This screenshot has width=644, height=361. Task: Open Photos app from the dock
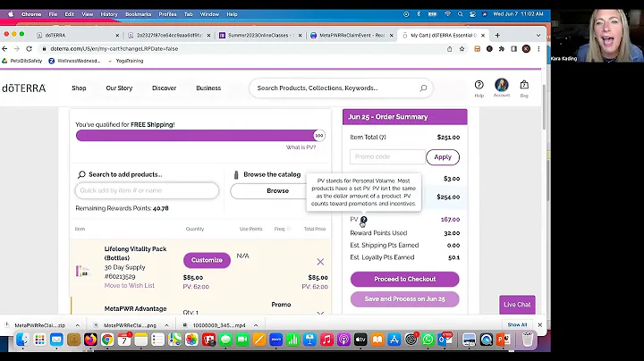[x=191, y=340]
